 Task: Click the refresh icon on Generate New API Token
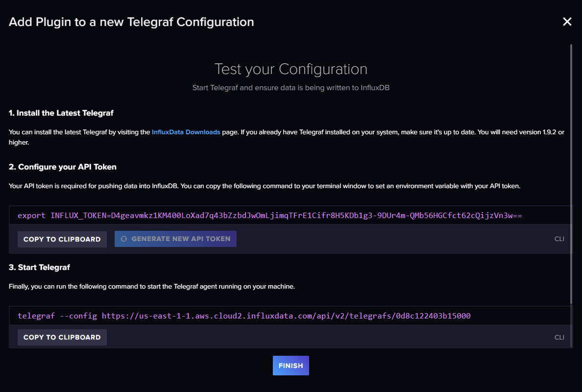click(x=124, y=239)
